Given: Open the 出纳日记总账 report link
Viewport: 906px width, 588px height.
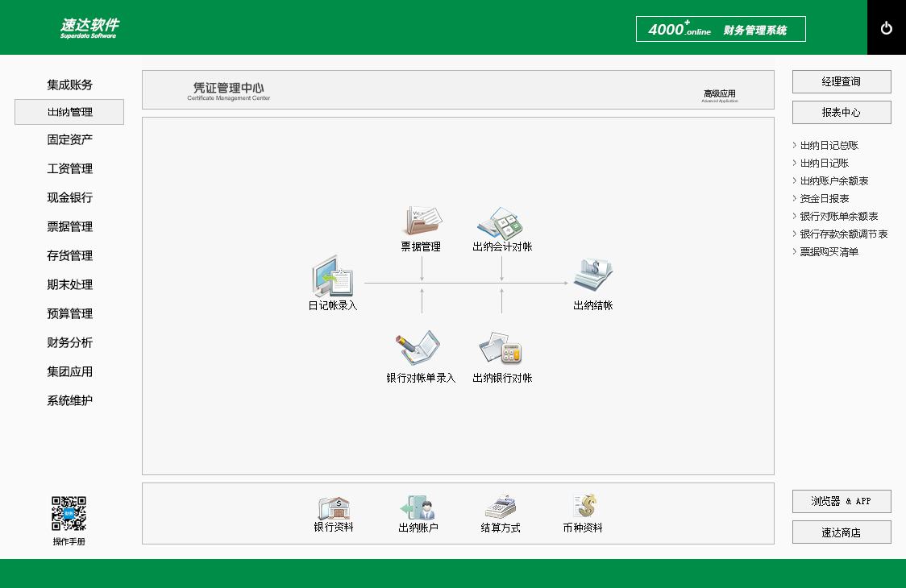Looking at the screenshot, I should pos(829,146).
